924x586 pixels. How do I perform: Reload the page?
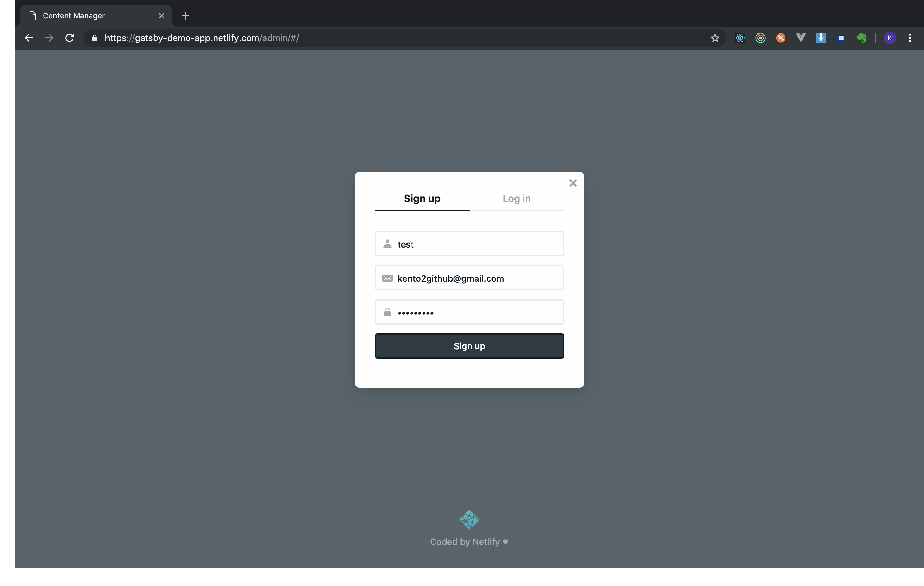tap(69, 38)
